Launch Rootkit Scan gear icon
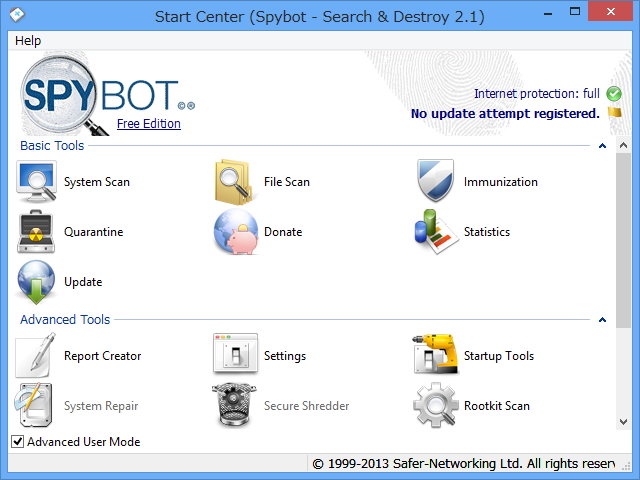This screenshot has width=640, height=480. pyautogui.click(x=436, y=405)
